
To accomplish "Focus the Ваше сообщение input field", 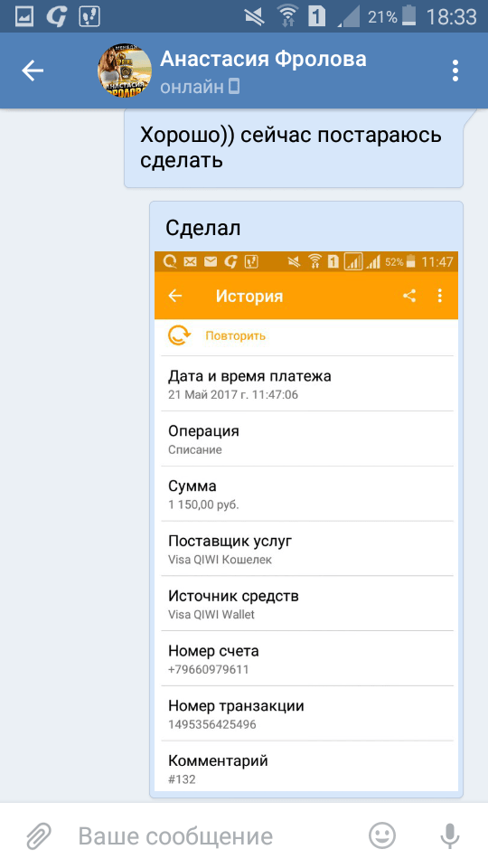I will tap(216, 835).
